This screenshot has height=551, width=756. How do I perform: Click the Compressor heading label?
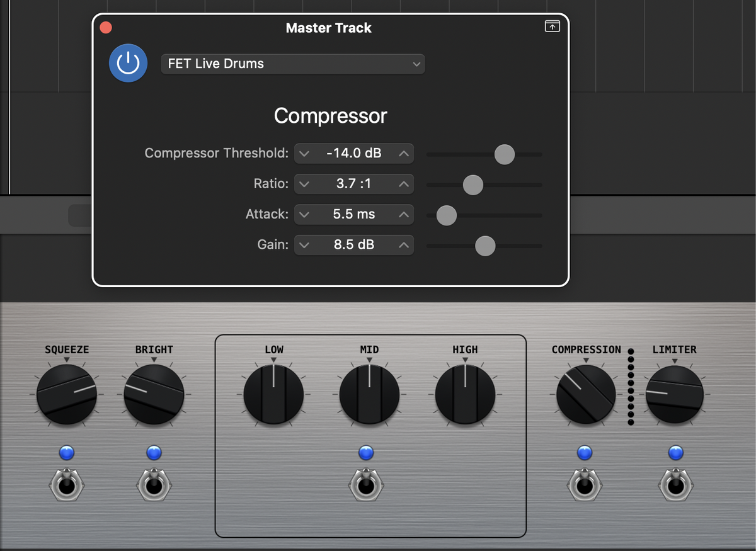[x=330, y=116]
